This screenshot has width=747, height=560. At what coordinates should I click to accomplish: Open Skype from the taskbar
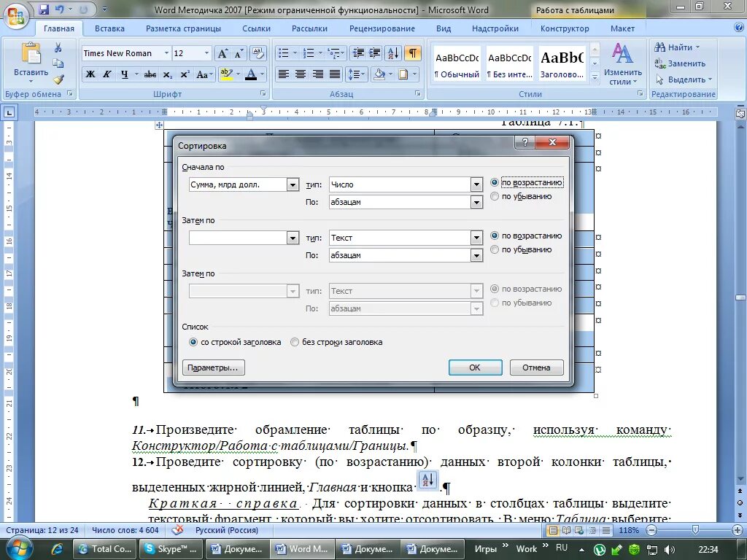pyautogui.click(x=171, y=548)
